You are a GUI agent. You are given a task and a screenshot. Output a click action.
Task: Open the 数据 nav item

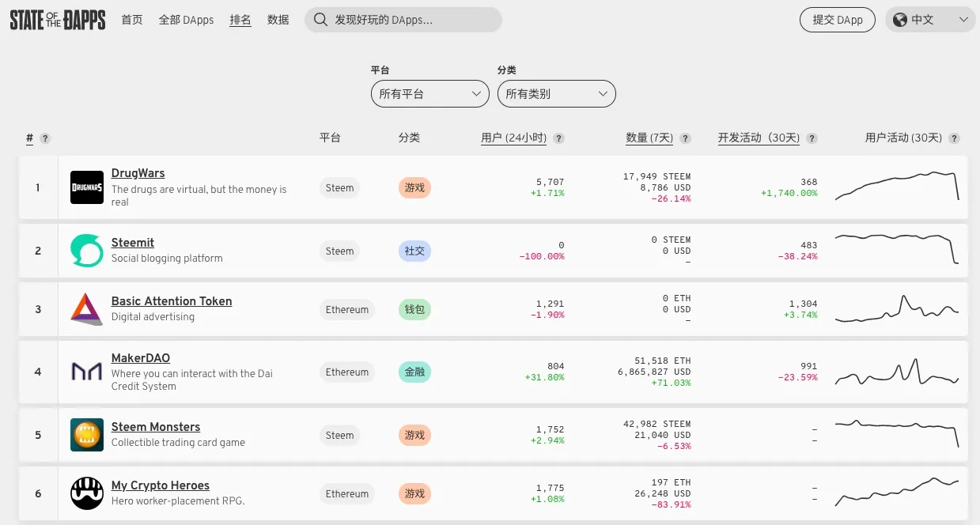tap(278, 20)
